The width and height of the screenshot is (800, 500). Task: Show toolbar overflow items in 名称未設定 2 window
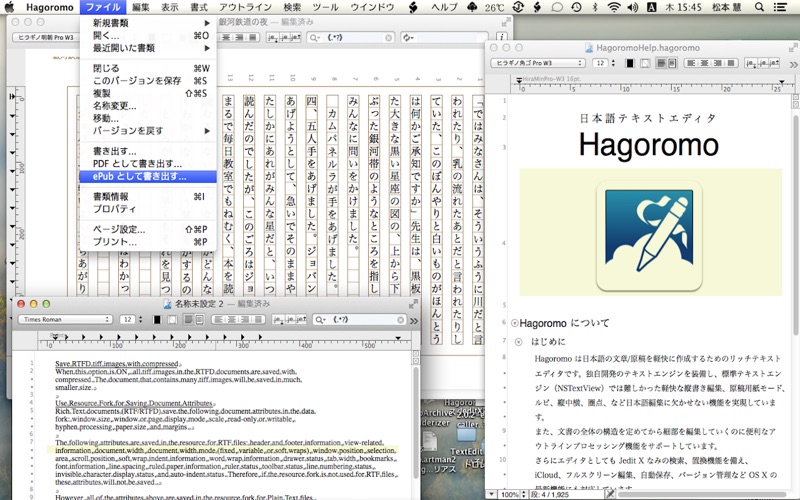tap(414, 321)
